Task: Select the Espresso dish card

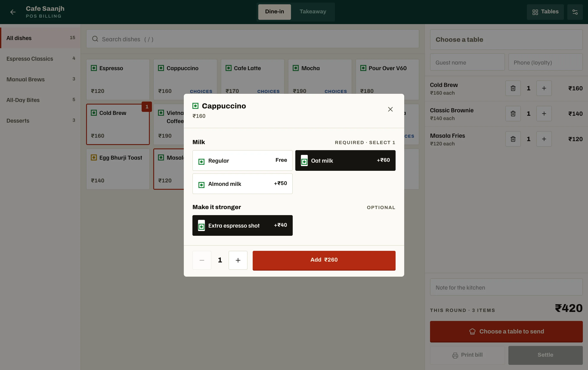Action: pyautogui.click(x=118, y=79)
